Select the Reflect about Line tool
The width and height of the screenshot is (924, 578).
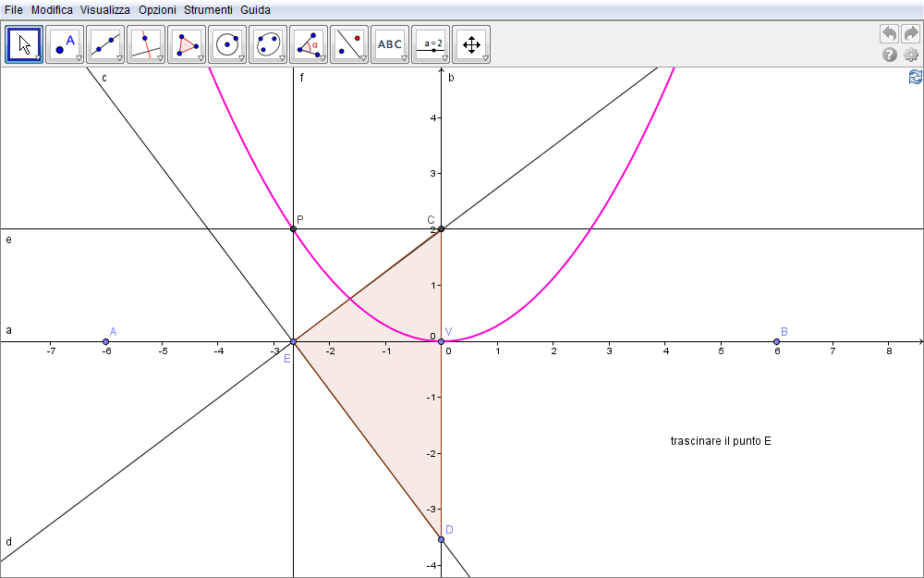tap(349, 43)
